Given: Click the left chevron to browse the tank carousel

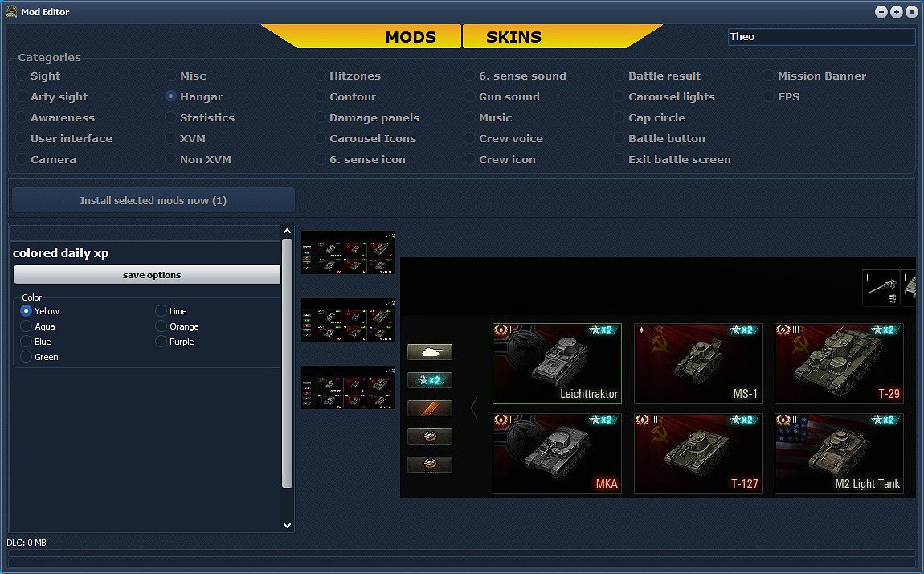Looking at the screenshot, I should (473, 408).
